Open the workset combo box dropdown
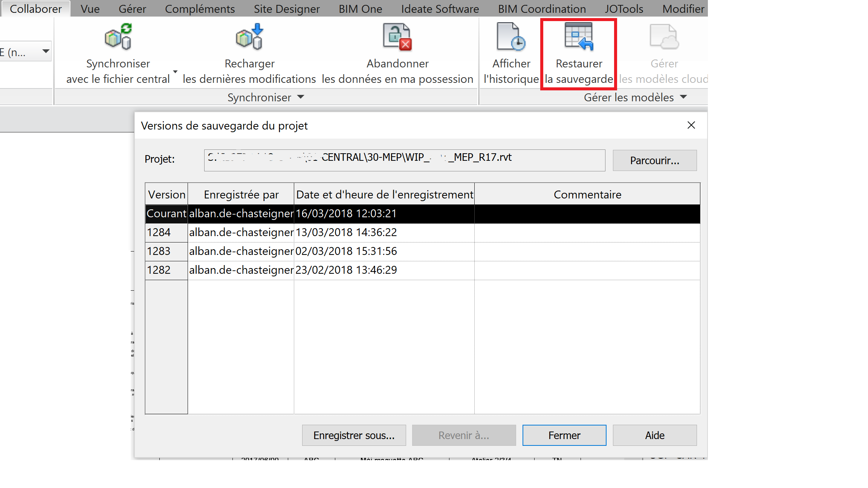The height and width of the screenshot is (488, 868). point(46,51)
